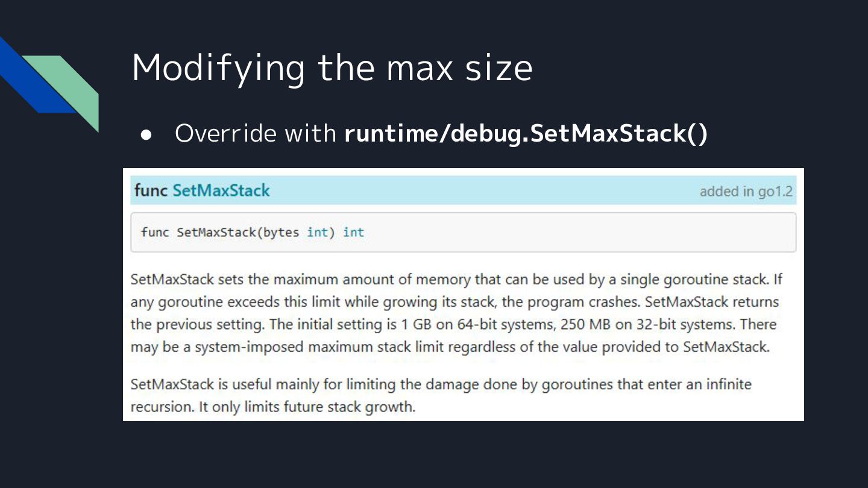Screen dimensions: 868x488
Task: Click the line starting "may be a system-imposed"
Action: point(450,347)
